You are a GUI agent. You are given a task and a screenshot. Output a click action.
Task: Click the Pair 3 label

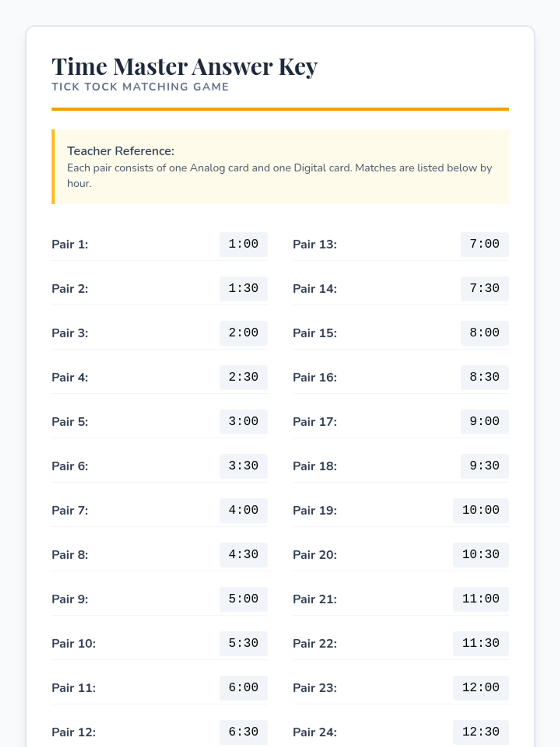click(70, 333)
